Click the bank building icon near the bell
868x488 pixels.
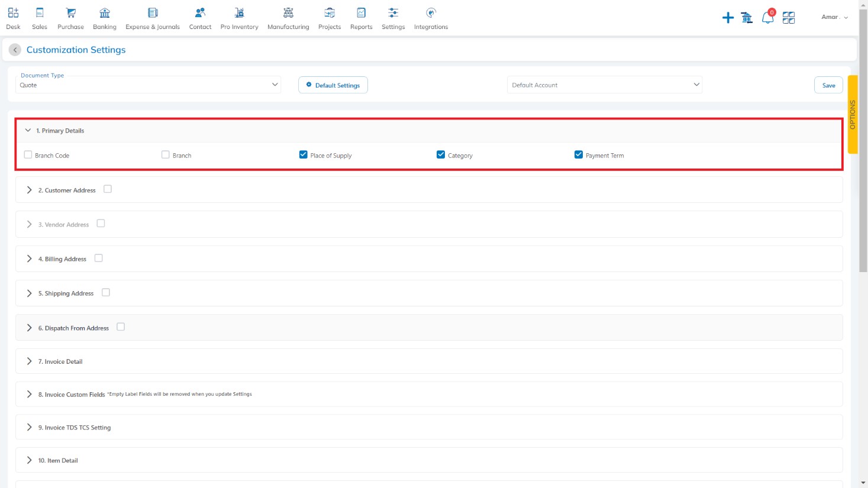click(x=747, y=18)
